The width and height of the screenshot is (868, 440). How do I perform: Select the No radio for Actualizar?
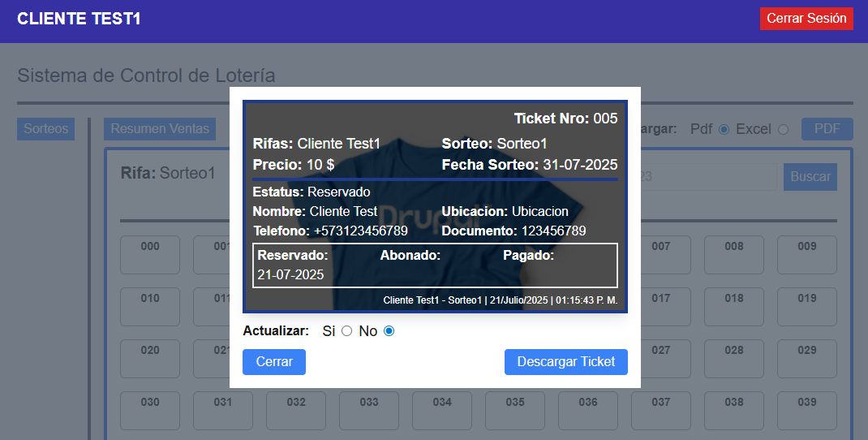point(389,331)
